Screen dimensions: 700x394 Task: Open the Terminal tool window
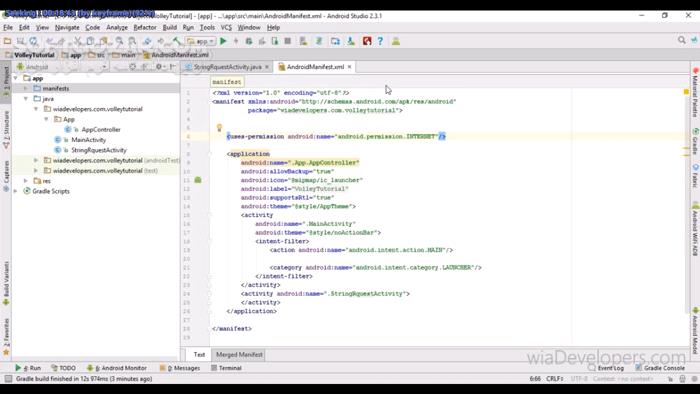(226, 368)
